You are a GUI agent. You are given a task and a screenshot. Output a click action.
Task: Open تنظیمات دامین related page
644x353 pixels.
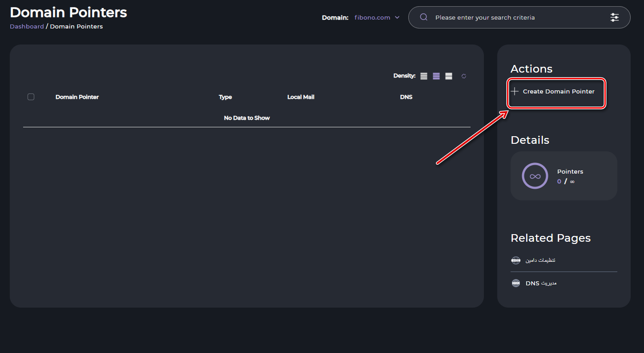pos(540,260)
